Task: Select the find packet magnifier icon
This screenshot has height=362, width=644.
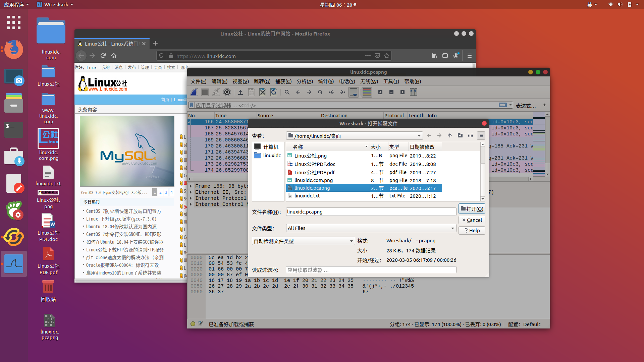Action: [x=287, y=92]
